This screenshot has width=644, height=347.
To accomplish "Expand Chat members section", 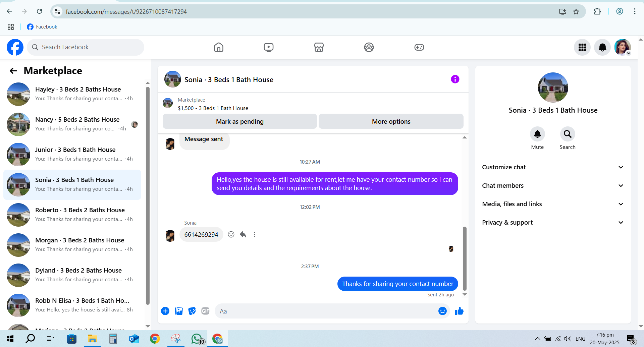I will tap(553, 185).
